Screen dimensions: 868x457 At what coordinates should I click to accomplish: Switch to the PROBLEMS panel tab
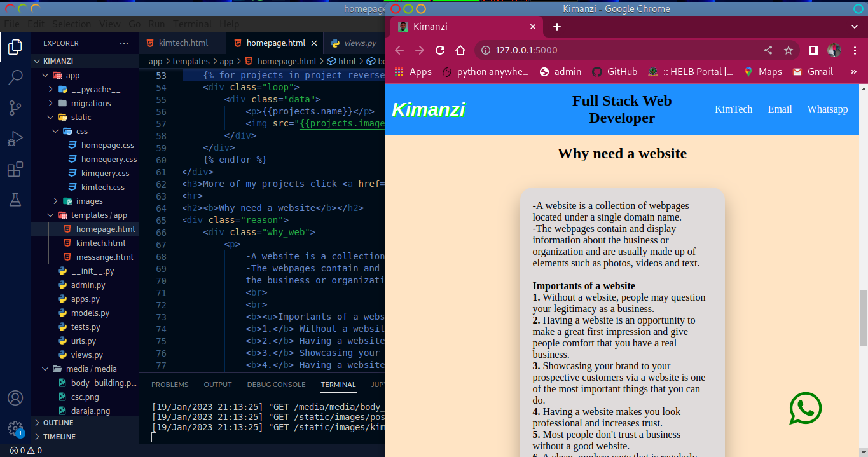click(x=170, y=385)
